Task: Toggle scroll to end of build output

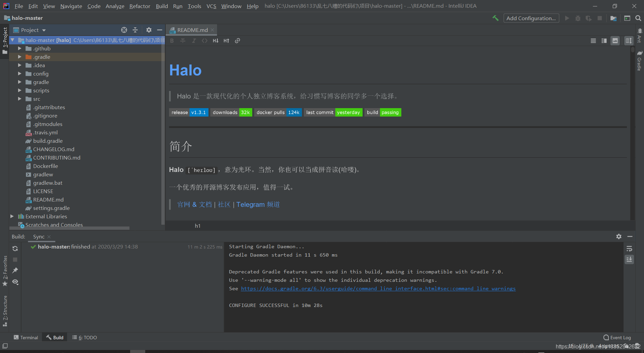Action: point(629,260)
